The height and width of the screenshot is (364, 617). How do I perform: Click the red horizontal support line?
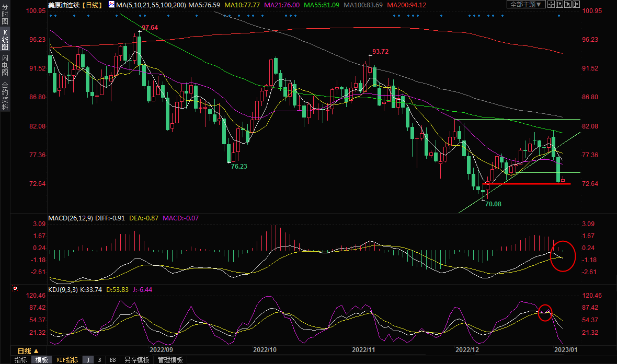pyautogui.click(x=528, y=183)
